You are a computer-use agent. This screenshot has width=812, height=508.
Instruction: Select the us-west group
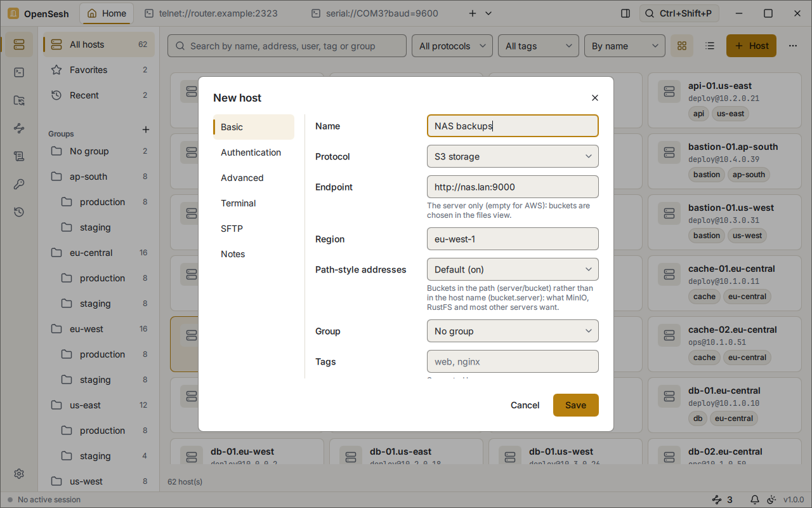tap(99, 481)
